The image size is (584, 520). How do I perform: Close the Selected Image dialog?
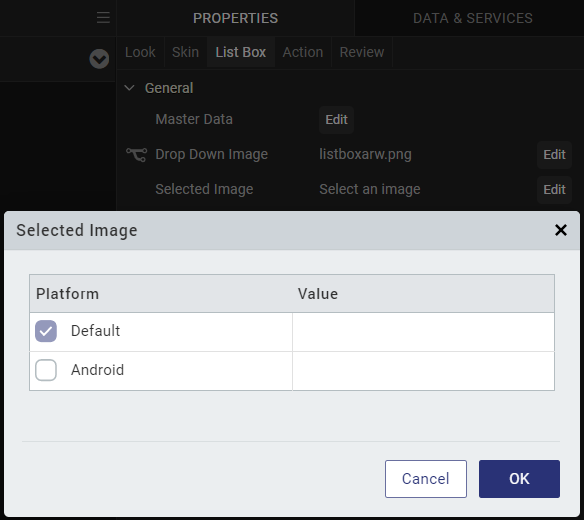[561, 230]
